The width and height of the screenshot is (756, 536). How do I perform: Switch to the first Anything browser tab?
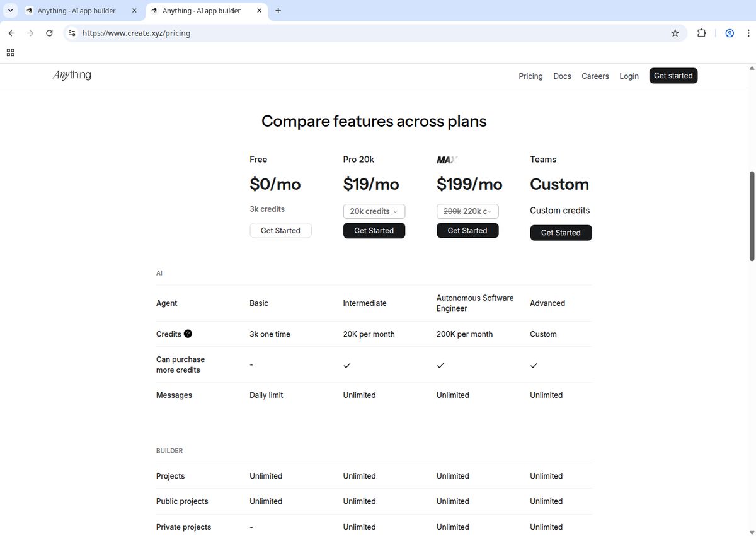tap(77, 10)
